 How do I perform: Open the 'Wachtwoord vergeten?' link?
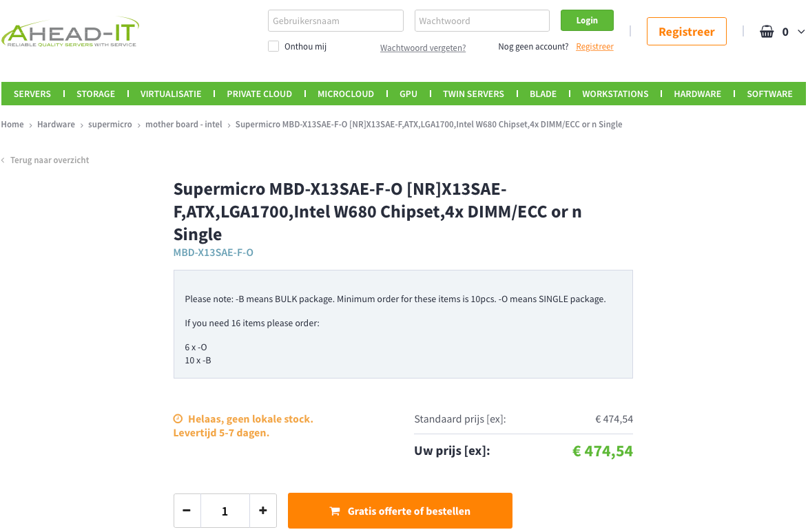[x=423, y=47]
